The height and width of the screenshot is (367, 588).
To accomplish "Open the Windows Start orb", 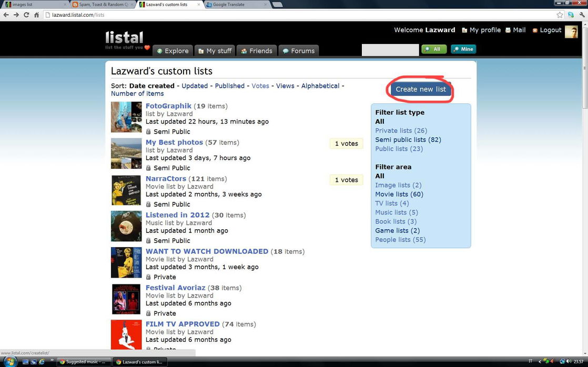I will tap(9, 362).
